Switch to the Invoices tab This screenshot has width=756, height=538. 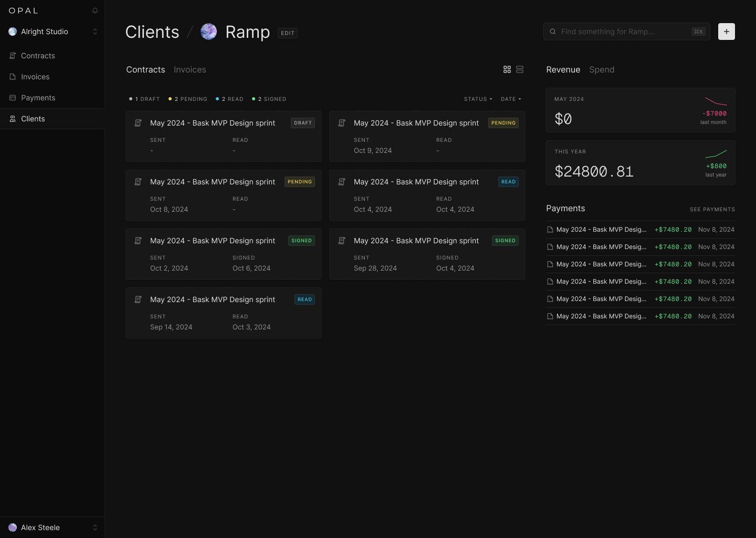190,70
